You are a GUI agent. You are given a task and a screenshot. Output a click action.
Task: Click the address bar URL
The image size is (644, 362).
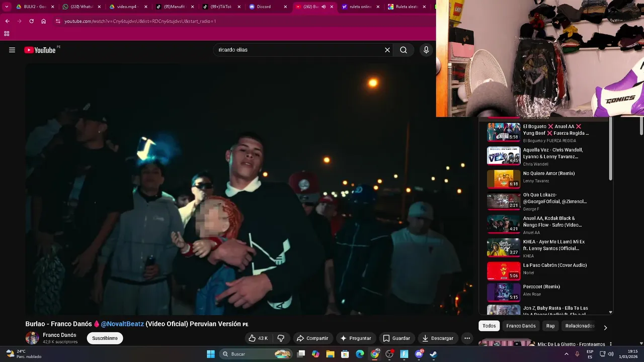(140, 21)
